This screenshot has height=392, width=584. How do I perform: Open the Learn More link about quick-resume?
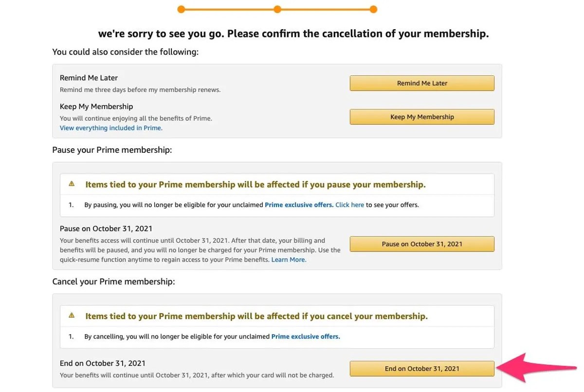coord(288,259)
